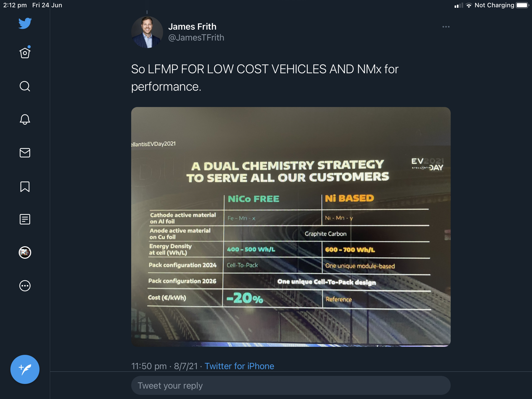Open the Messages envelope icon
This screenshot has height=399, width=532.
(x=25, y=153)
